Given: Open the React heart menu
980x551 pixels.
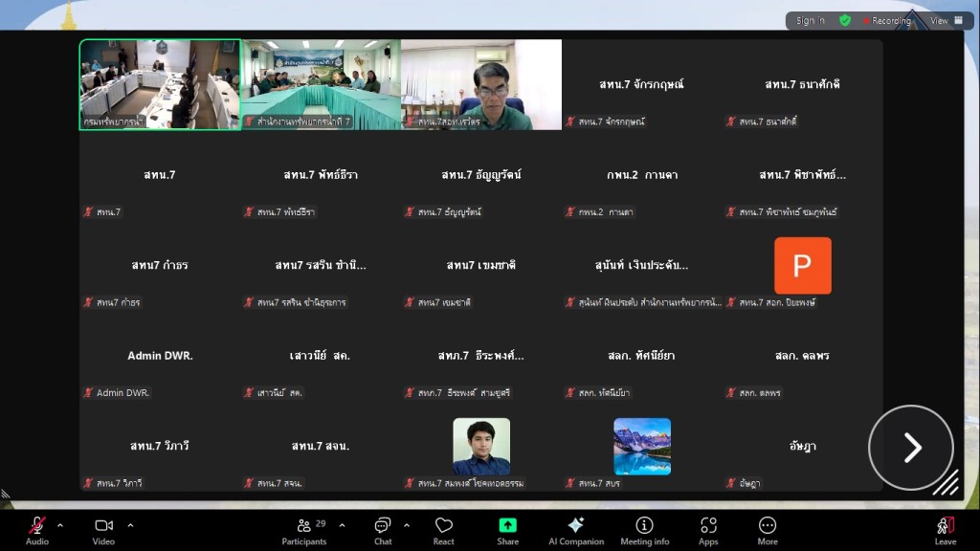Looking at the screenshot, I should coord(444,531).
